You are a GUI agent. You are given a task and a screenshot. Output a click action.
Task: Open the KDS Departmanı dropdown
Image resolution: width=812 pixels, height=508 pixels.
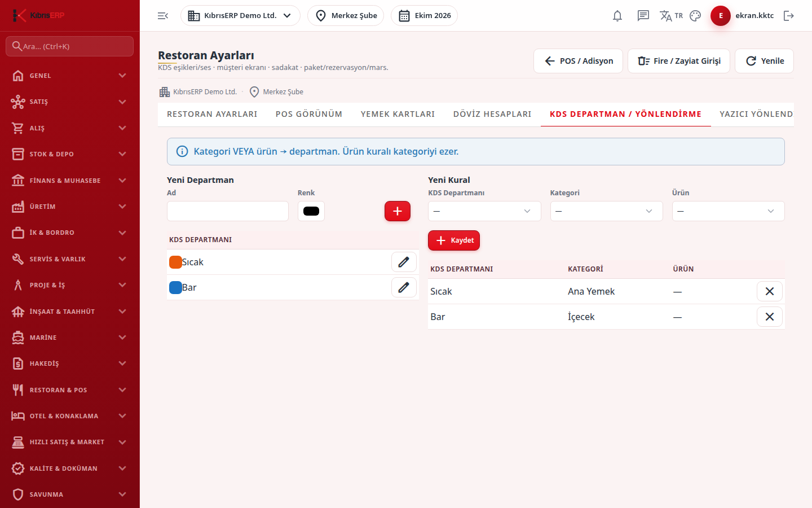[484, 211]
